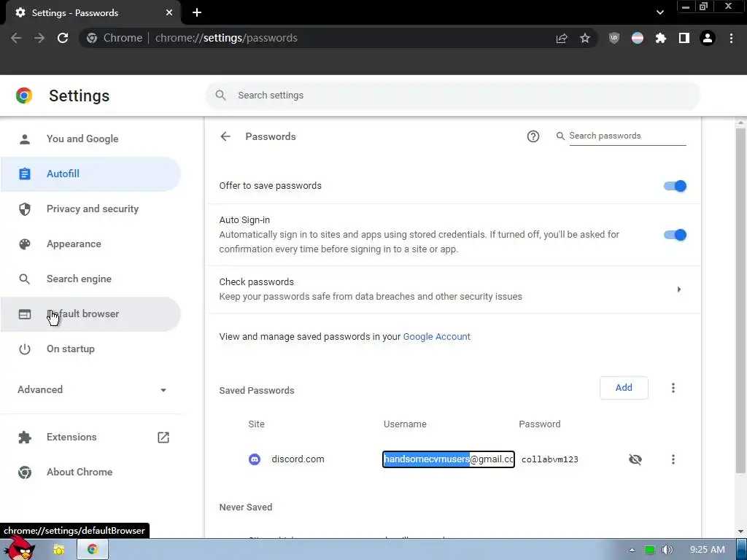Open Chrome's three-dot main menu
This screenshot has height=560, width=747.
point(731,38)
